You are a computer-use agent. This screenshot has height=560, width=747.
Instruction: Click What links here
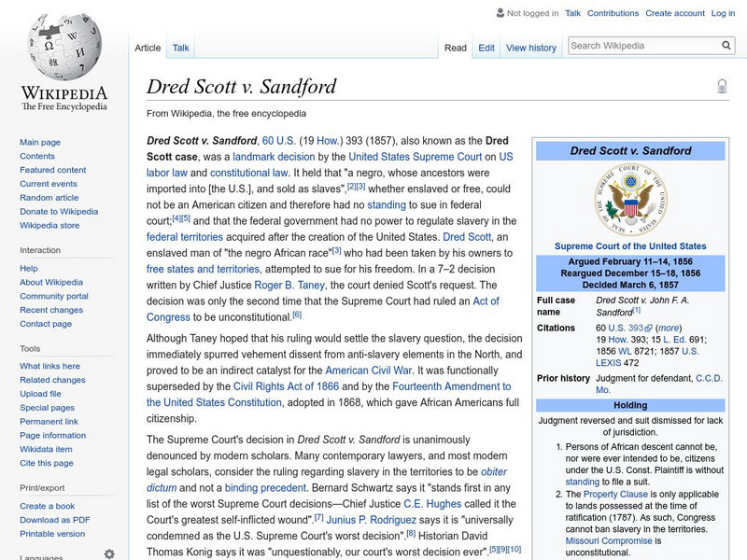[49, 366]
